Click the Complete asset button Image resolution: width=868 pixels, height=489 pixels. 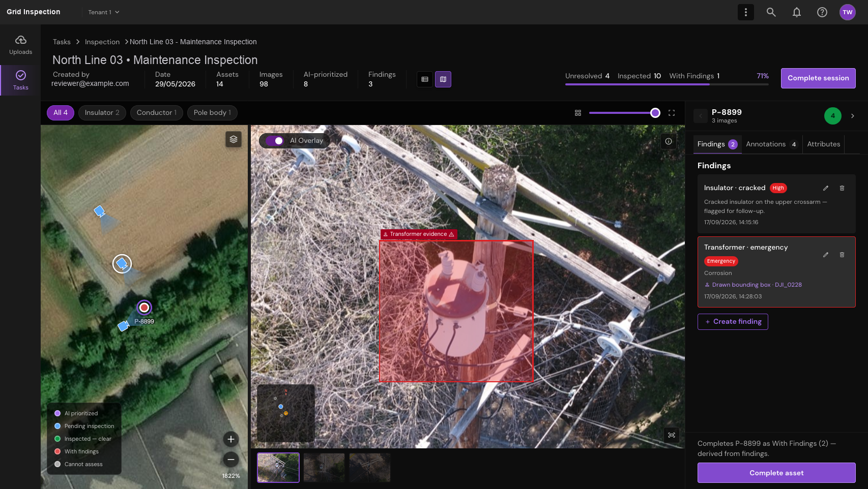(776, 473)
